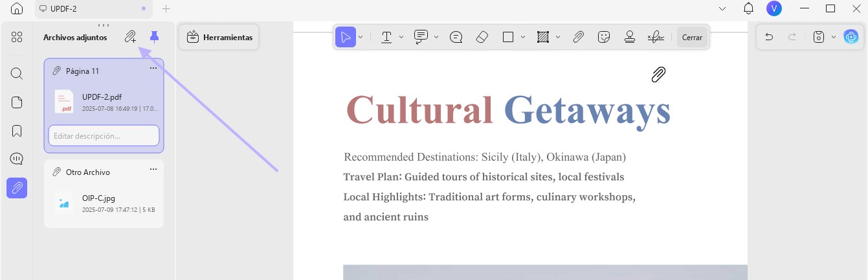This screenshot has width=868, height=280.
Task: Click the OIP-C.jpg image thumbnail
Action: coord(64,203)
